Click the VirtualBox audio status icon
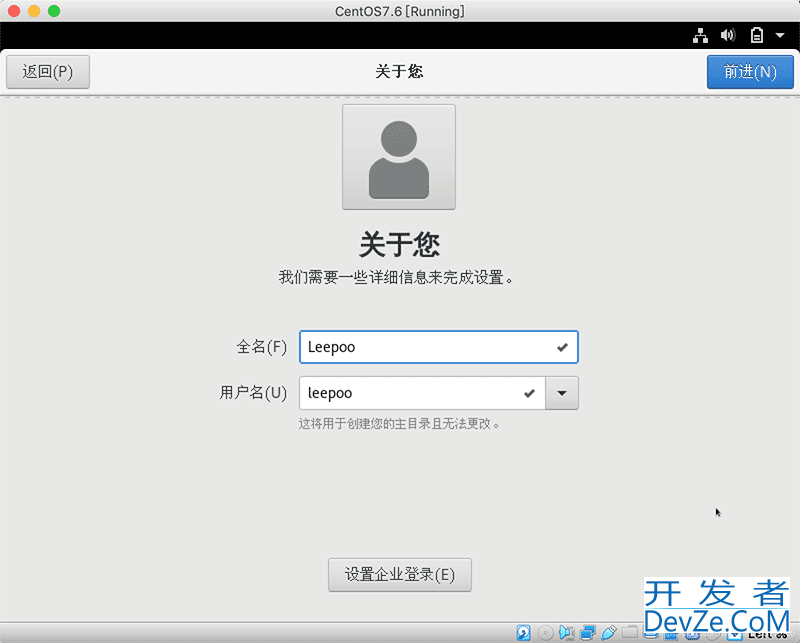The height and width of the screenshot is (643, 800). [566, 633]
